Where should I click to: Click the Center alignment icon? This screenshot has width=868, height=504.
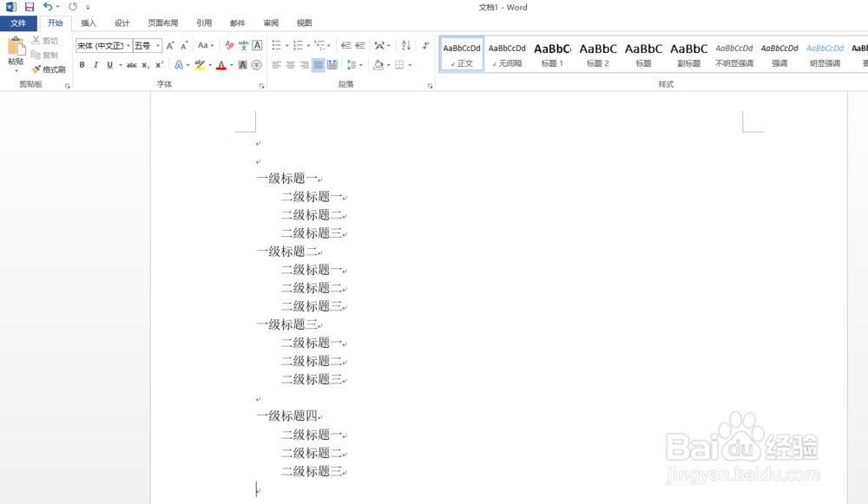pyautogui.click(x=290, y=65)
